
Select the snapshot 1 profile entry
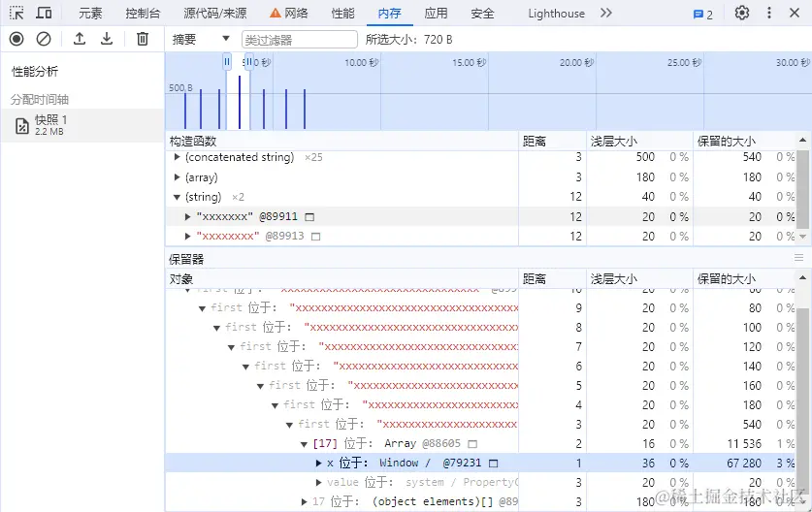[81, 125]
